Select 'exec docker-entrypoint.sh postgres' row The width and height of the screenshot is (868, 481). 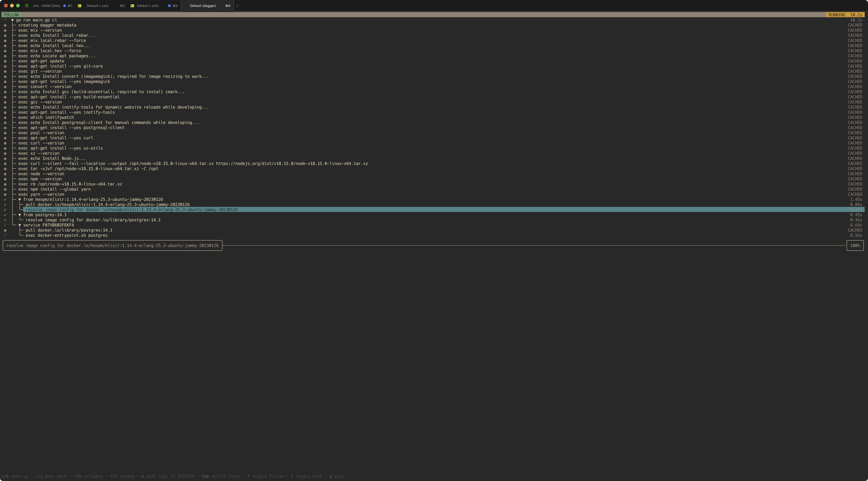433,235
